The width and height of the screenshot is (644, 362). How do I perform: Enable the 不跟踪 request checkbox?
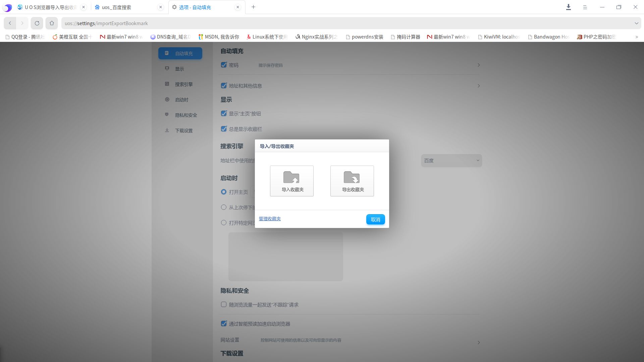tap(224, 304)
